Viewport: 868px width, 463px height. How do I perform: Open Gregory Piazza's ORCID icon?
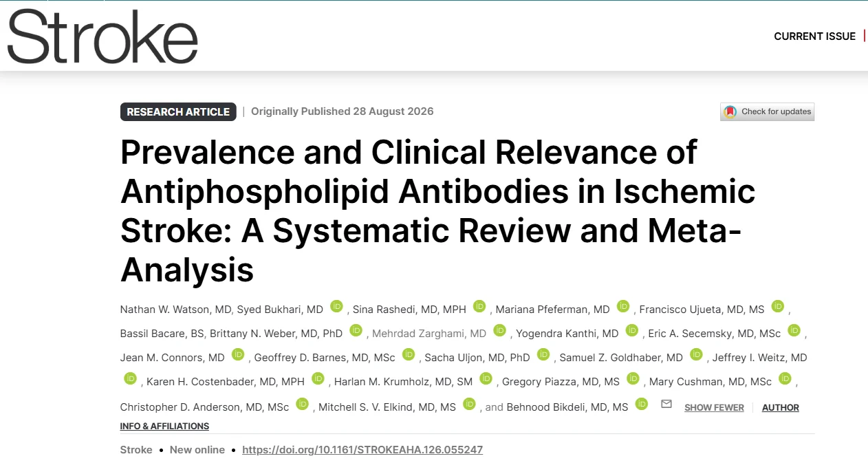633,378
